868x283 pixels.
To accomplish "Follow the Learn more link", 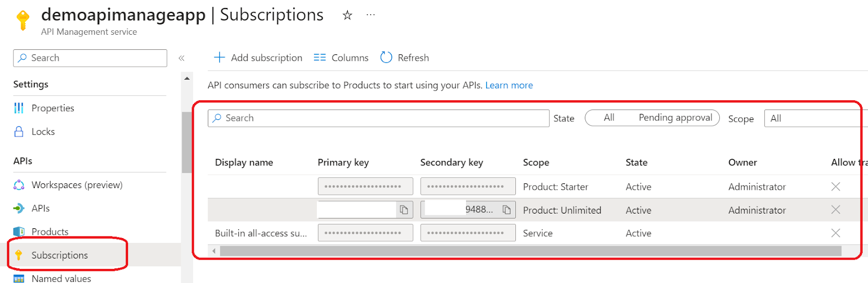I will 509,85.
